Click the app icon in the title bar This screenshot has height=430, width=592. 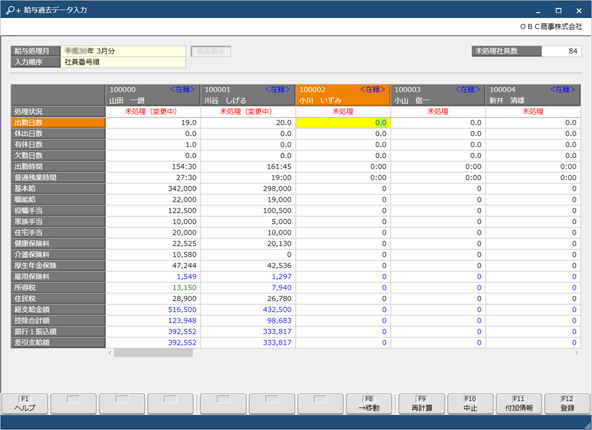pyautogui.click(x=13, y=10)
